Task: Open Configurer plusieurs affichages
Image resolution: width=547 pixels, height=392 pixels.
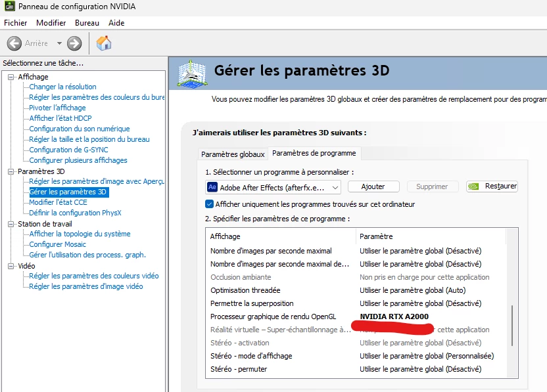Action: [x=78, y=160]
